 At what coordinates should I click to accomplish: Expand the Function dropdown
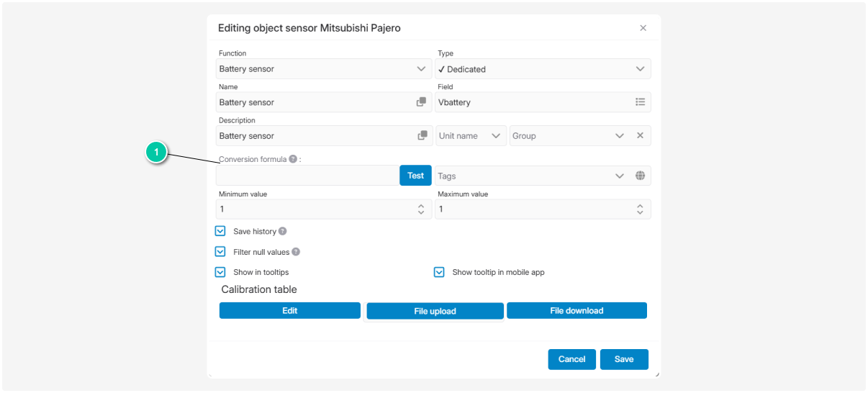[x=421, y=69]
